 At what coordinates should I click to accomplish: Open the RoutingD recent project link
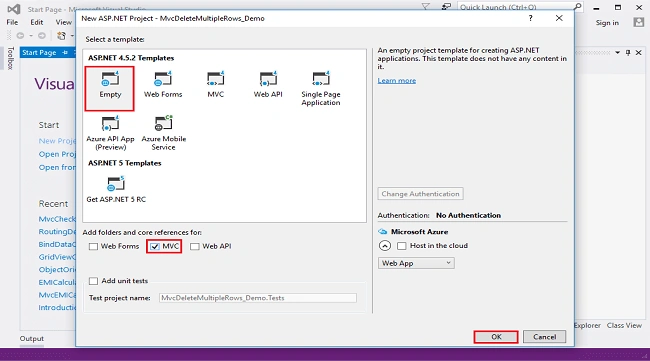coord(57,232)
